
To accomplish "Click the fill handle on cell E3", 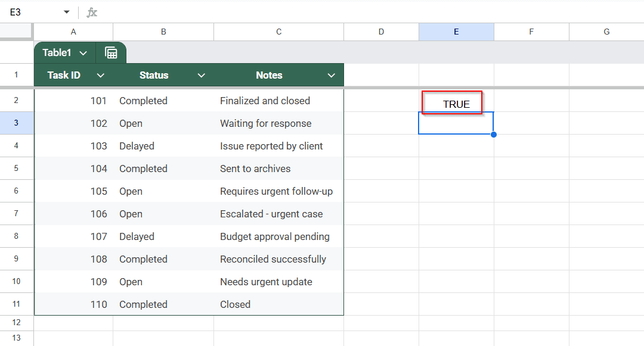I will click(x=494, y=135).
